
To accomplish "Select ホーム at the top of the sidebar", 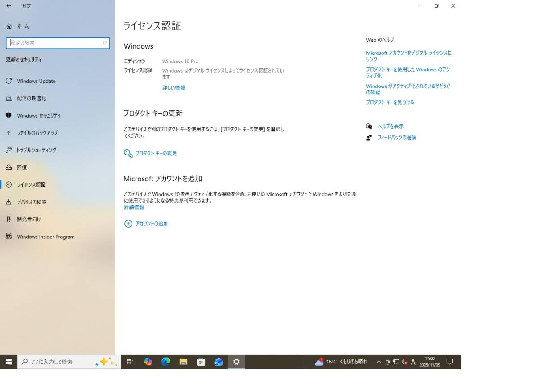I will coord(22,26).
